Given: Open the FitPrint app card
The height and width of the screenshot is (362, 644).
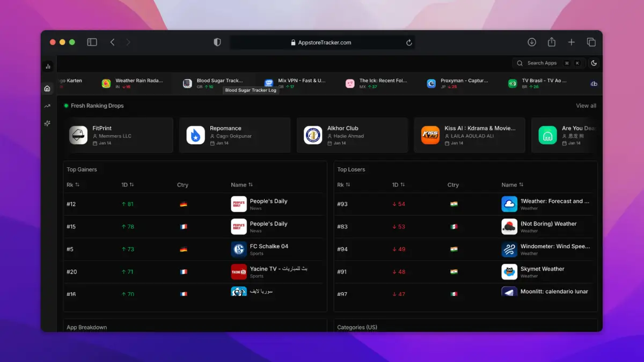Looking at the screenshot, I should coord(118,135).
